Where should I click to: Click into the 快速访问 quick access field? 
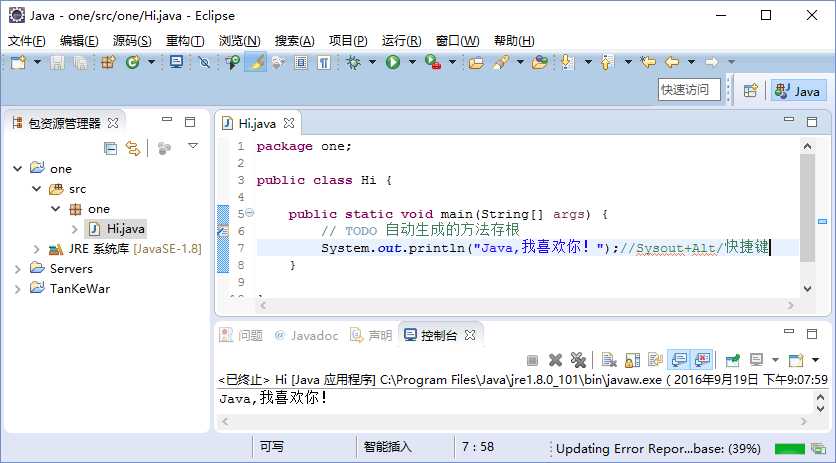(689, 90)
